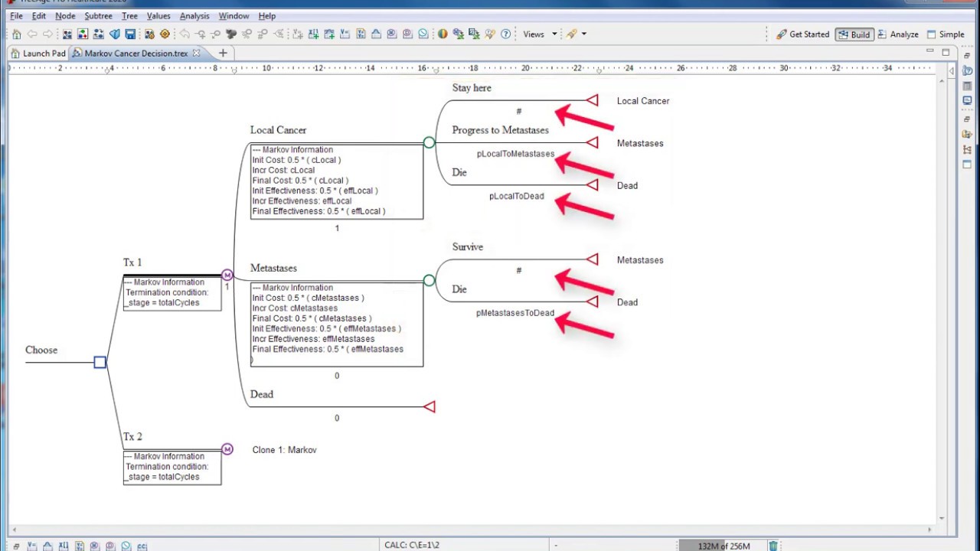Switch to the Launch Pad tab
The image size is (980, 551).
pos(38,54)
